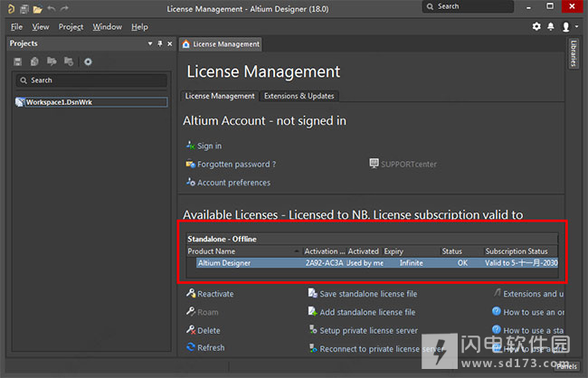Open Extensions and updates link

coord(533,294)
